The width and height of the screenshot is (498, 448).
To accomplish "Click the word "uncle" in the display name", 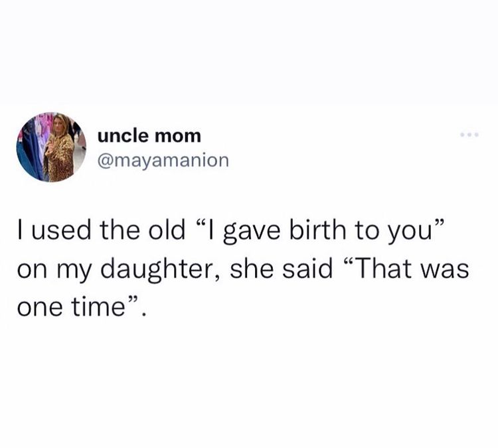I will (123, 136).
